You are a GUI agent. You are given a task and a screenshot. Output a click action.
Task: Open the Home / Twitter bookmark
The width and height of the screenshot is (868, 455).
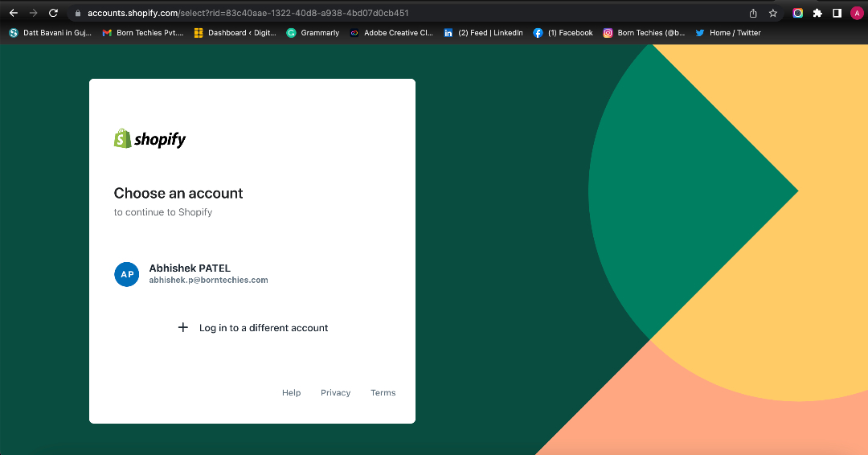(x=728, y=33)
